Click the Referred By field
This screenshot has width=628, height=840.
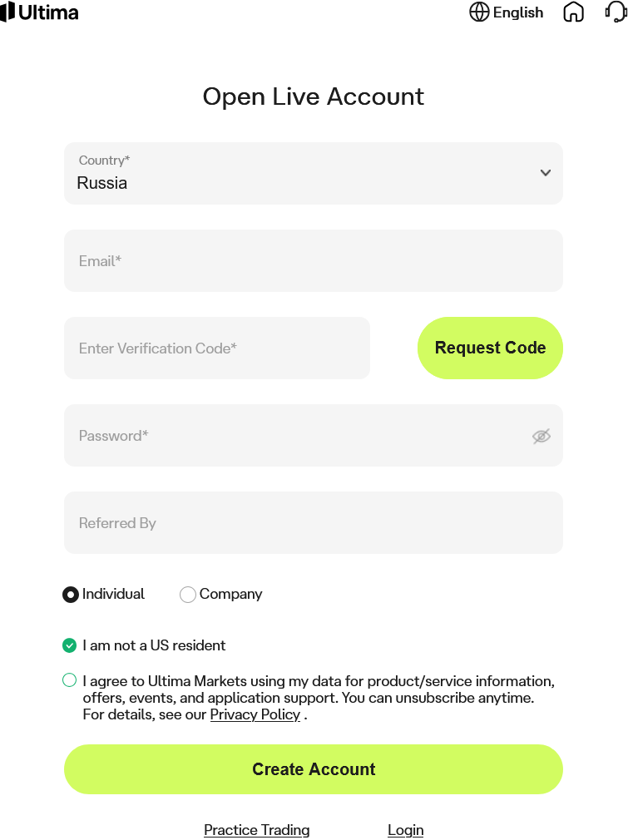(x=314, y=523)
